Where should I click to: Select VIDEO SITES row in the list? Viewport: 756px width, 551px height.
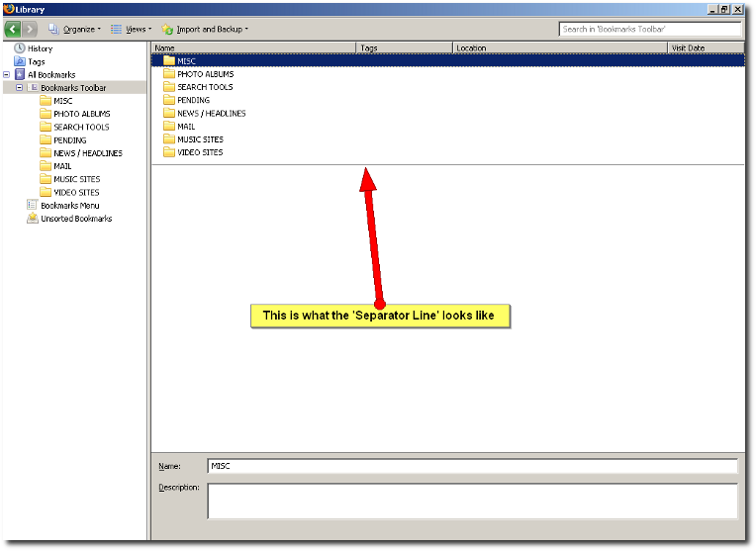448,152
